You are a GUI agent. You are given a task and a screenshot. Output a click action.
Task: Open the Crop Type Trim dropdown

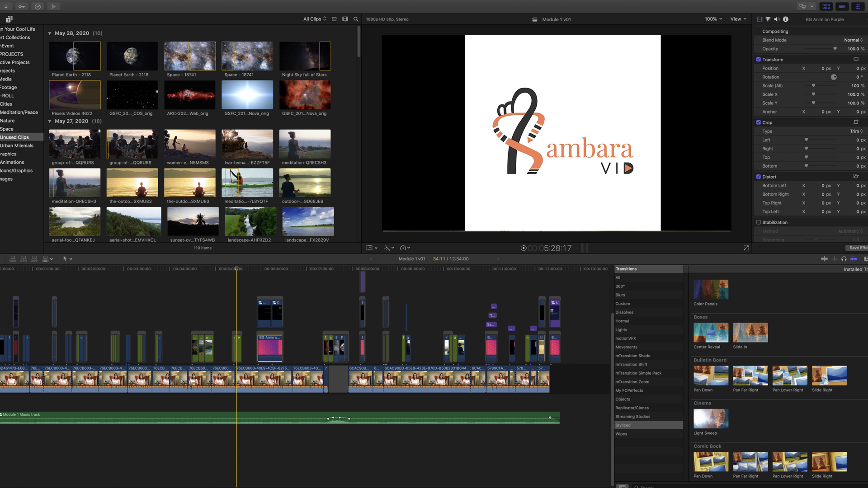click(856, 131)
